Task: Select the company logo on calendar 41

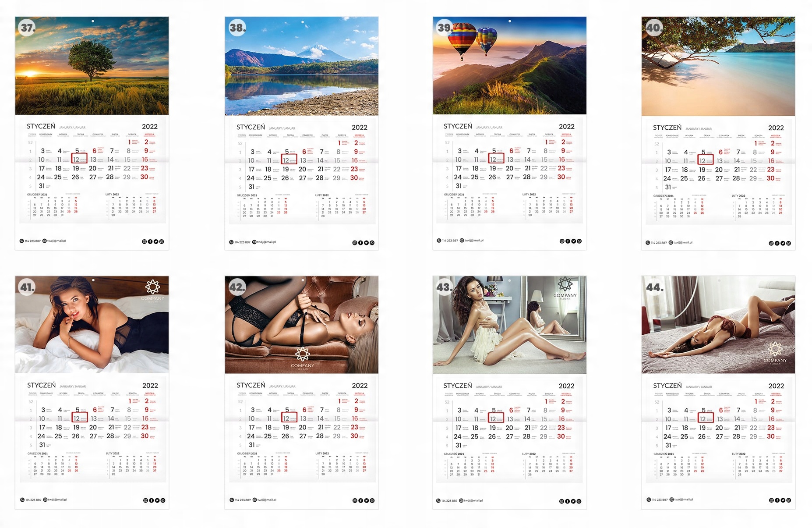Action: click(152, 291)
